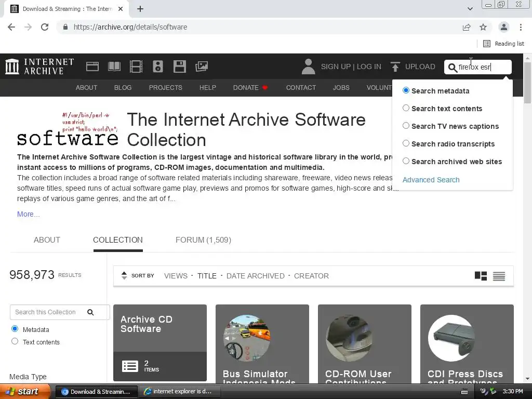Click the upload arrow icon
Screen dimensions: 532x399
pos(395,66)
